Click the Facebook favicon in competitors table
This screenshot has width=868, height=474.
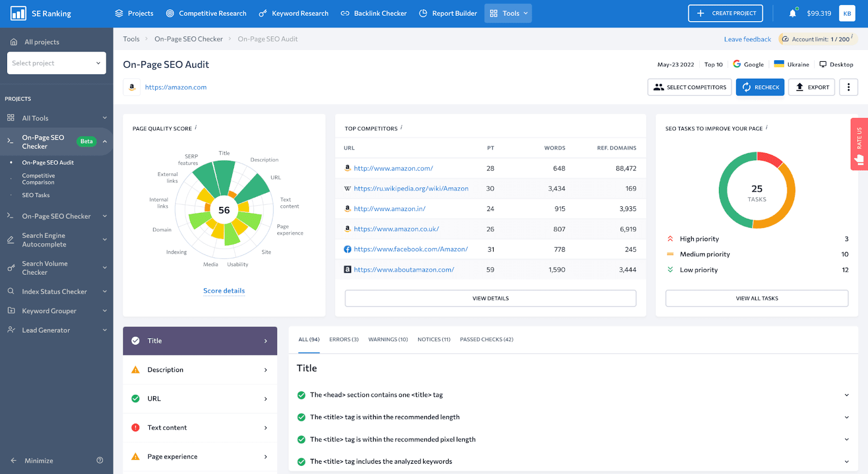click(x=348, y=249)
